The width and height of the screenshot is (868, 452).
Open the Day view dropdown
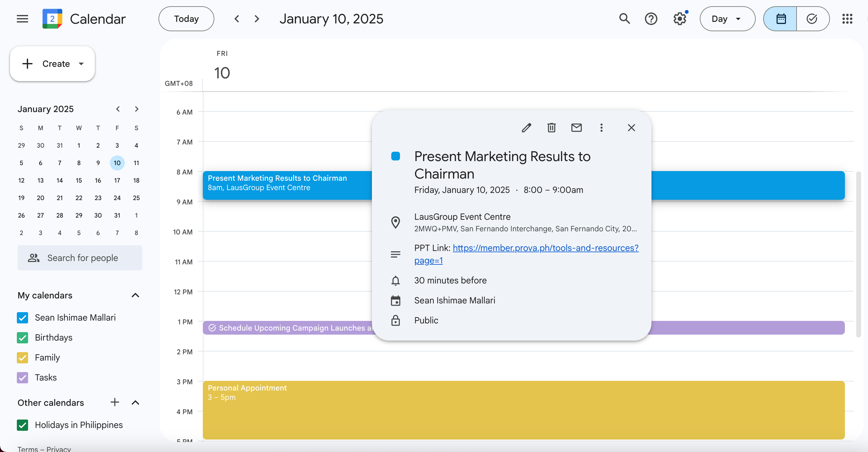[x=727, y=19]
